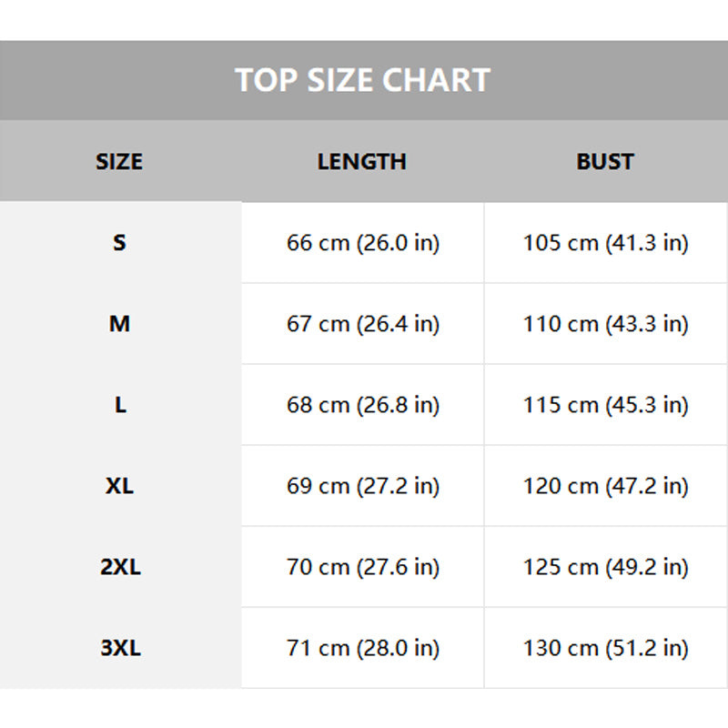Click the TOP SIZE CHART title

[x=362, y=80]
